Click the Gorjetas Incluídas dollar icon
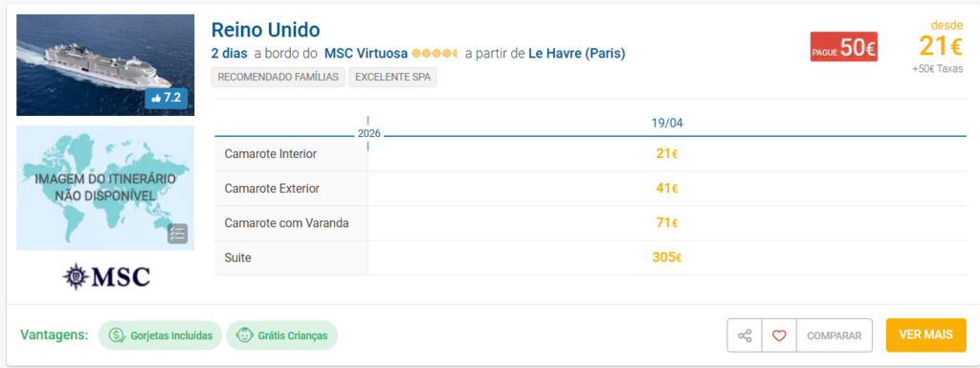The height and width of the screenshot is (368, 980). pyautogui.click(x=117, y=335)
